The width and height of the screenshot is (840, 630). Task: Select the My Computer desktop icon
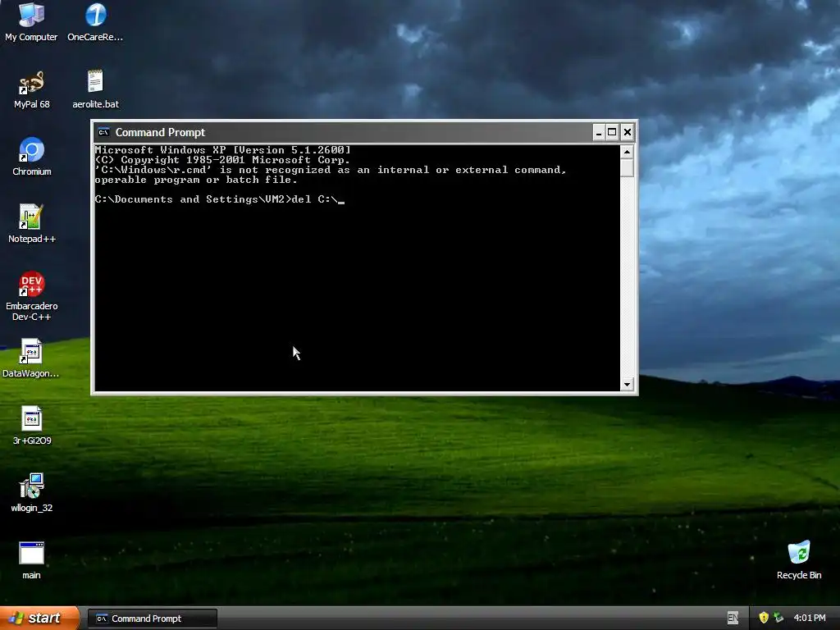pos(31,21)
